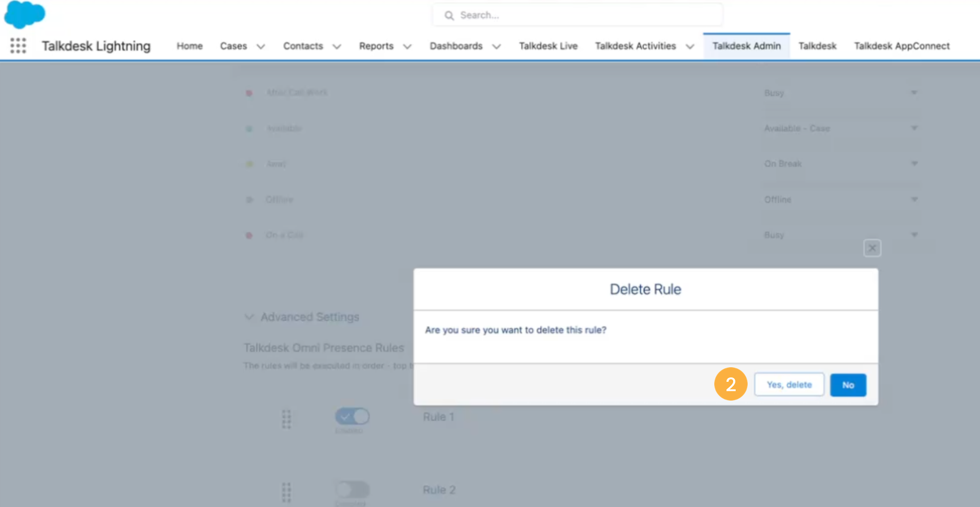The height and width of the screenshot is (507, 980).
Task: Toggle the Rule 1 enabled switch
Action: 352,416
